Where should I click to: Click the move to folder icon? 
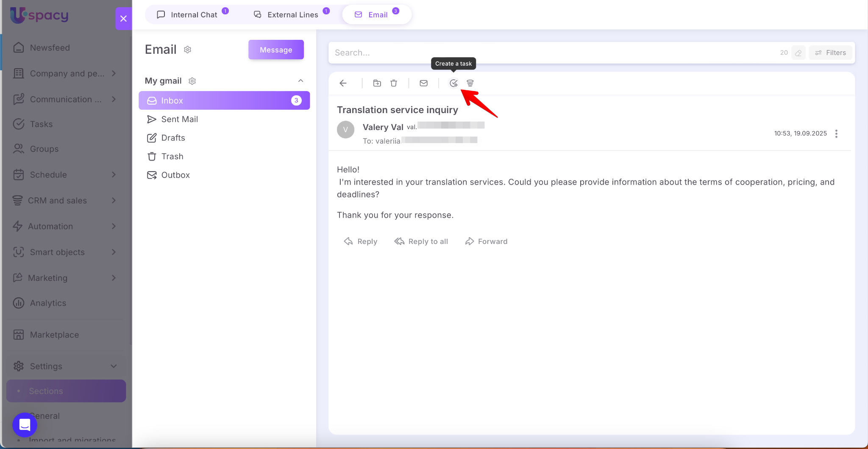(377, 83)
